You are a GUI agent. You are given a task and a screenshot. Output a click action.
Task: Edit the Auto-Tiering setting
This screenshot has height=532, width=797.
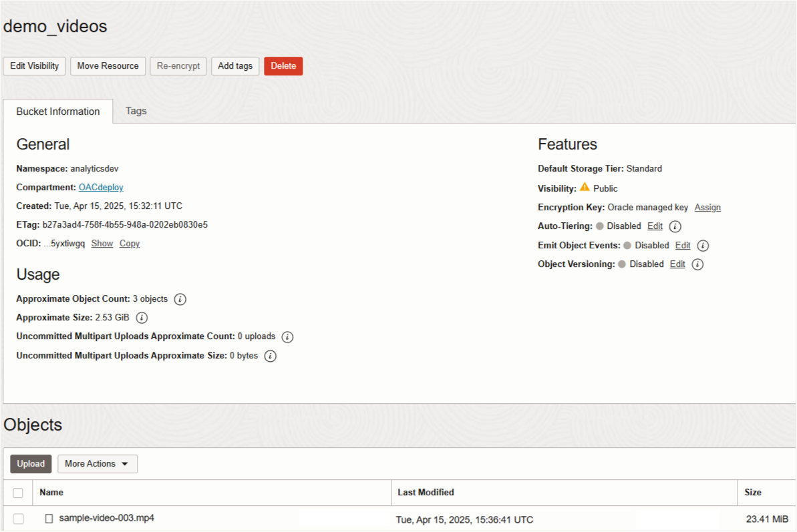[x=655, y=226]
